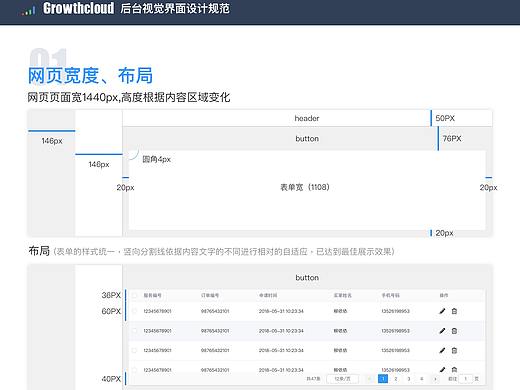
Task: Delete the shaded second row via its trash icon
Action: (454, 331)
